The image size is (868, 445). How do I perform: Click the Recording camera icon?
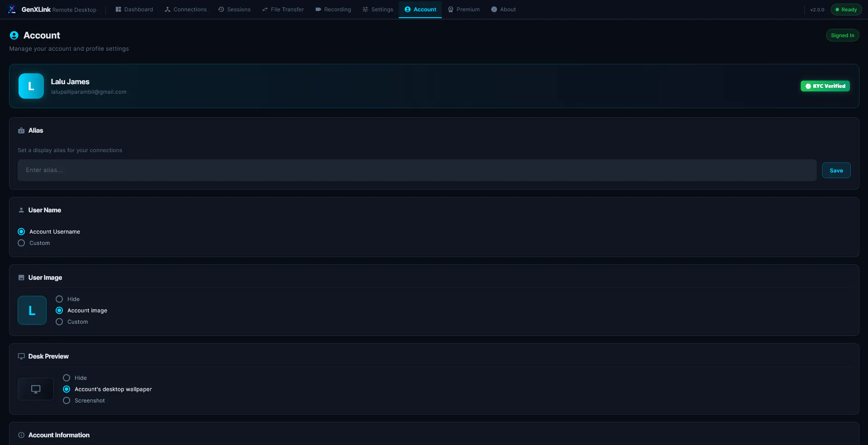pos(318,10)
